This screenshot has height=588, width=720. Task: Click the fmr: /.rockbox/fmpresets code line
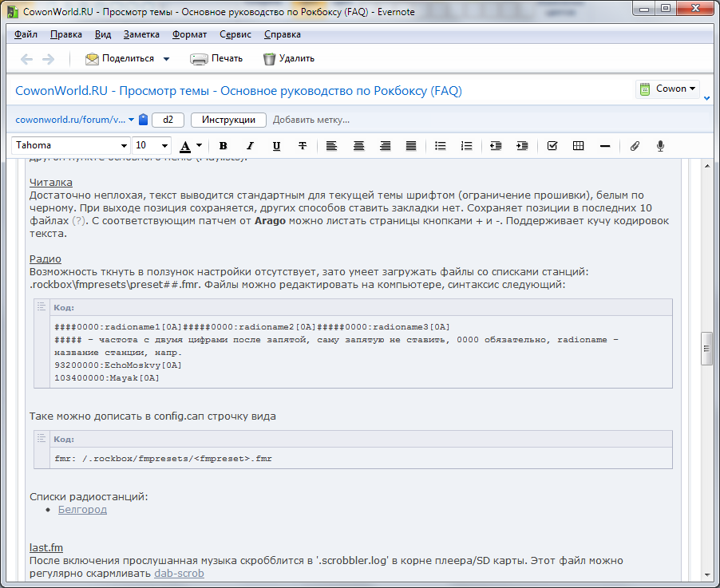pyautogui.click(x=163, y=459)
